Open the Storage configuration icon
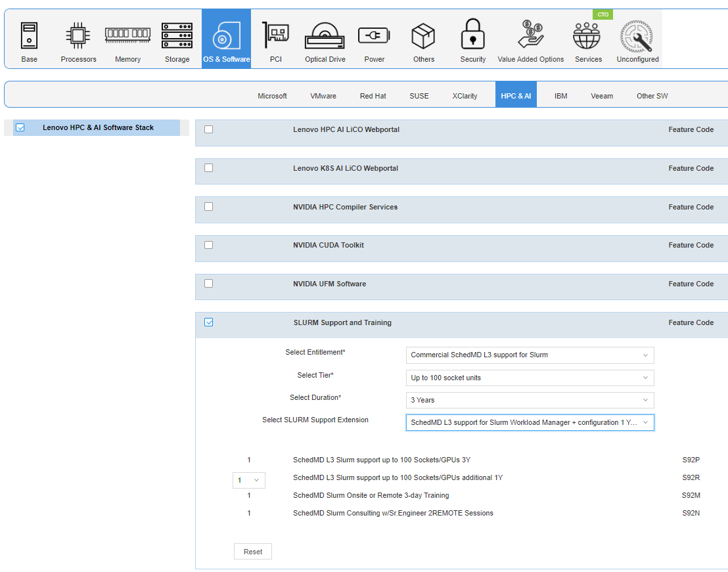728x572 pixels. tap(177, 36)
